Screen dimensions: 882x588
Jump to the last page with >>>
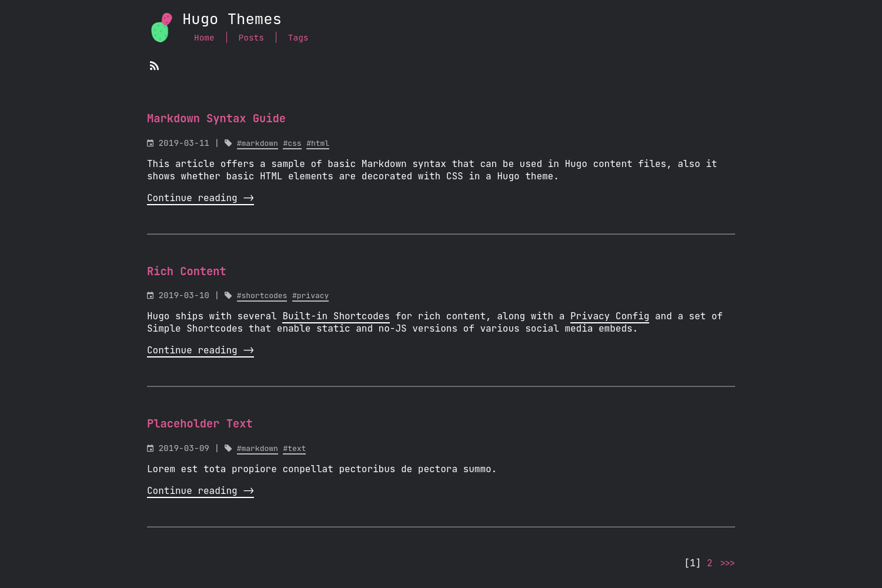(x=727, y=563)
